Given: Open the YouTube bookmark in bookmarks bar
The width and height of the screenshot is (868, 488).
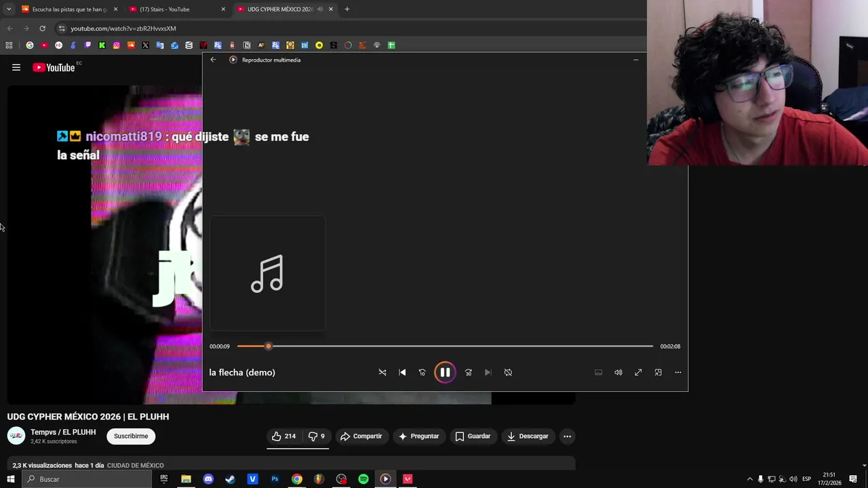Looking at the screenshot, I should (x=44, y=45).
